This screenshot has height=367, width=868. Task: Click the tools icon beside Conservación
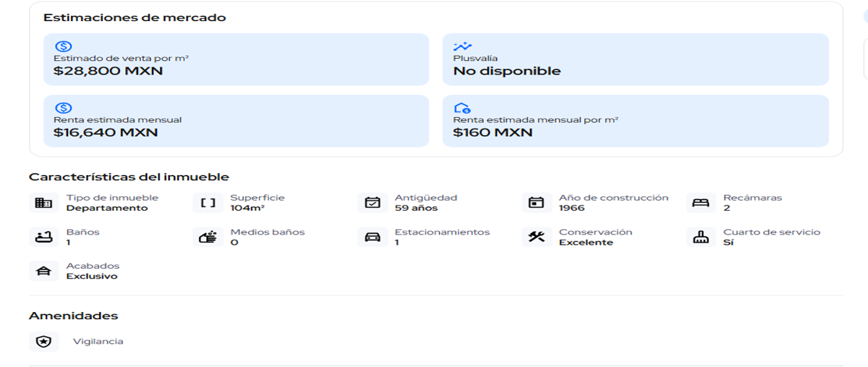536,237
